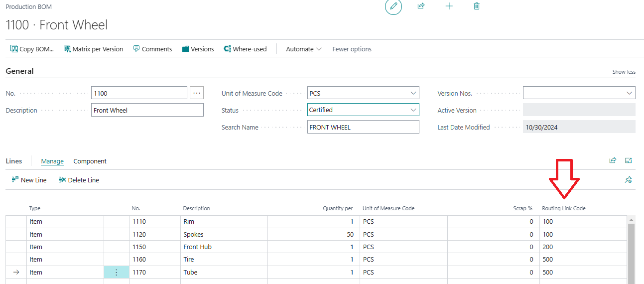644x284 pixels.
Task: Click the Type column header
Action: pos(35,208)
